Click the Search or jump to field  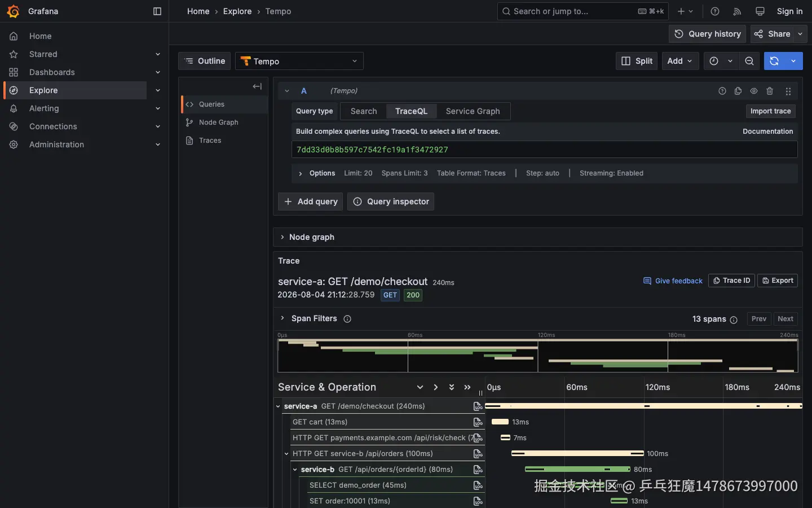[583, 11]
